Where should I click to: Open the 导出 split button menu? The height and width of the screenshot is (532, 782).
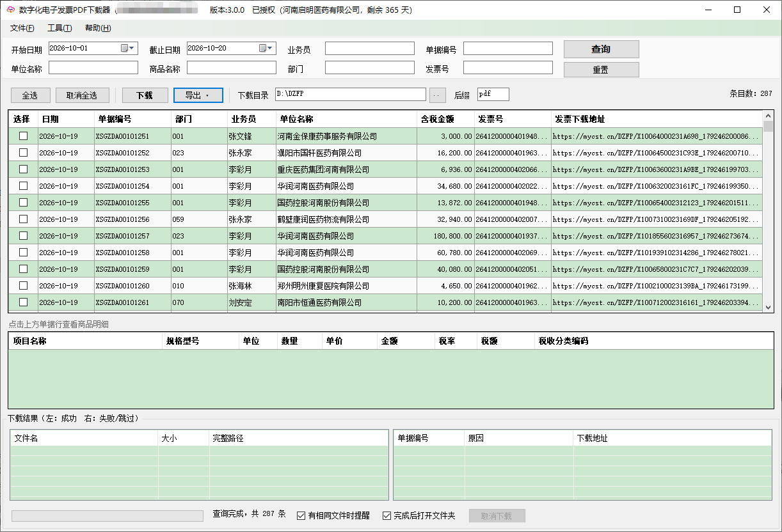[198, 95]
